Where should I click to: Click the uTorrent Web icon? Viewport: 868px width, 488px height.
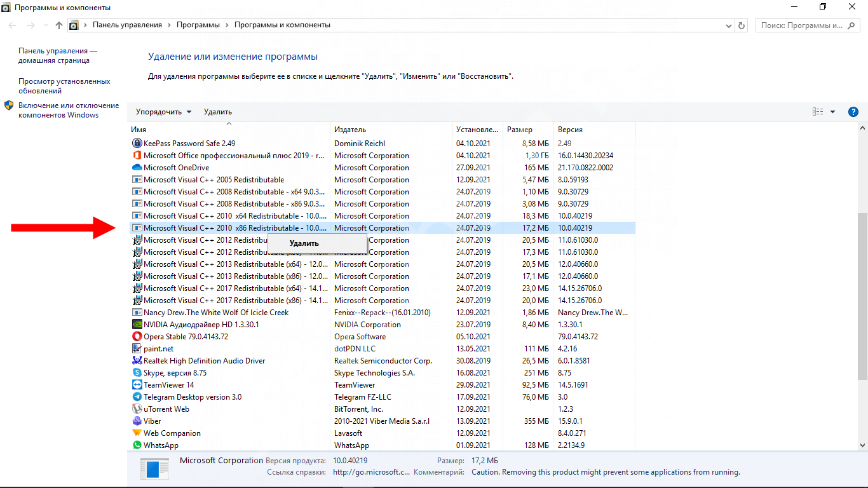pyautogui.click(x=137, y=409)
